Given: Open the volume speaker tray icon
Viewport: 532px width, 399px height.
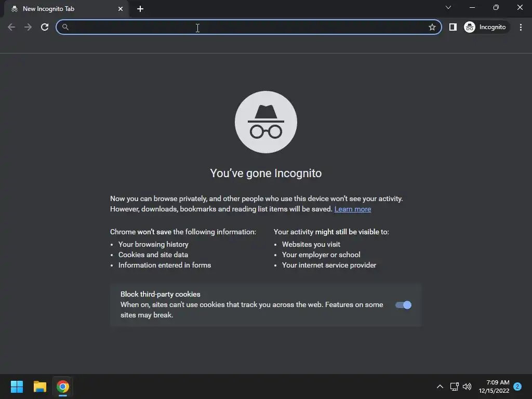Looking at the screenshot, I should 467,387.
